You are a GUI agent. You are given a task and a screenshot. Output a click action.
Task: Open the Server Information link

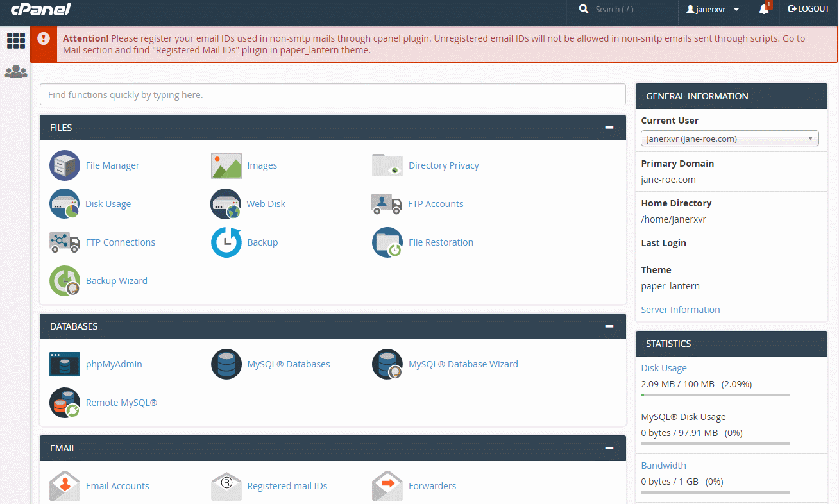tap(681, 310)
